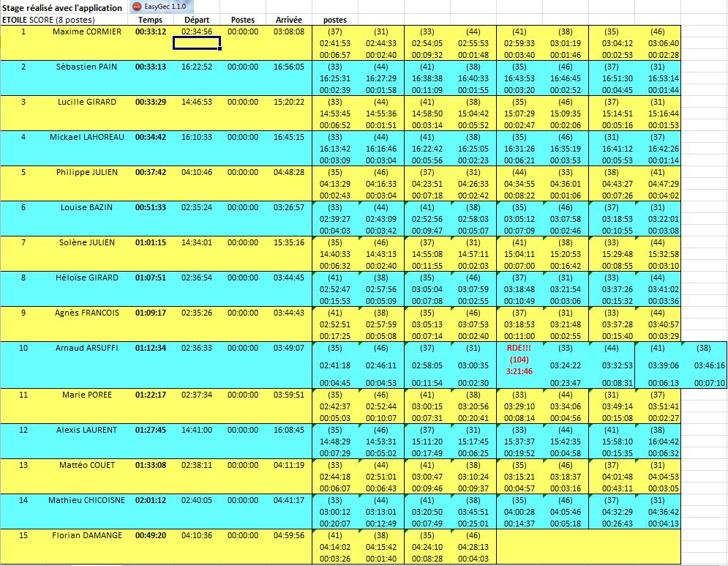Select the 'Arrivée' column header cell
Screen dimensions: 728x566
coord(289,20)
